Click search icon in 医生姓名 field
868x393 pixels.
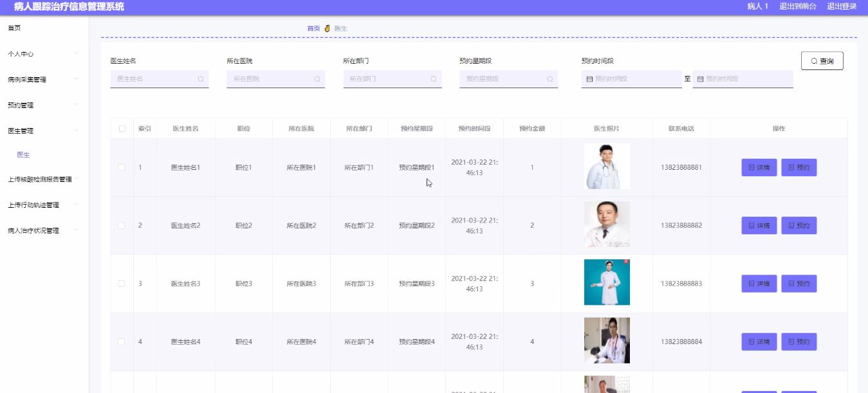pyautogui.click(x=201, y=79)
